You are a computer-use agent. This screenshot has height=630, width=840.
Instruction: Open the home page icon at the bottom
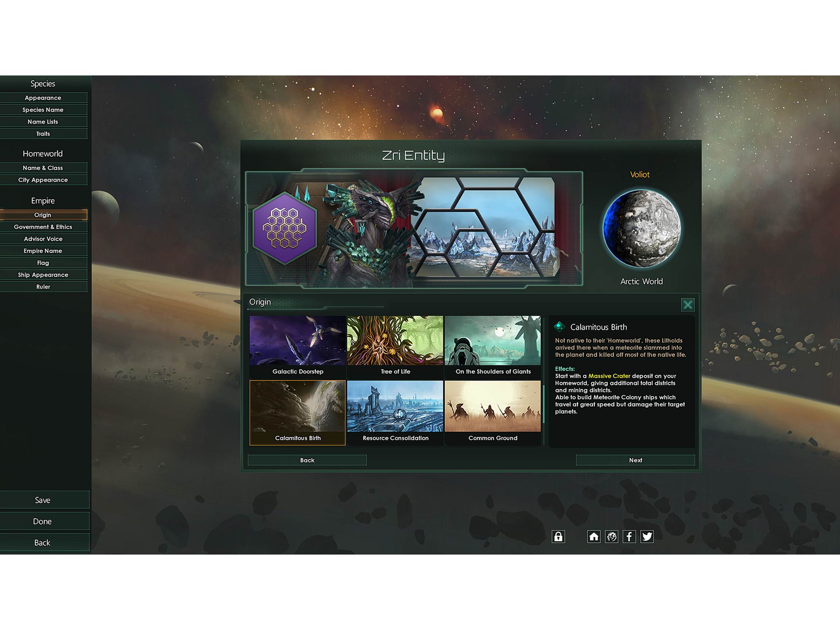coord(593,537)
